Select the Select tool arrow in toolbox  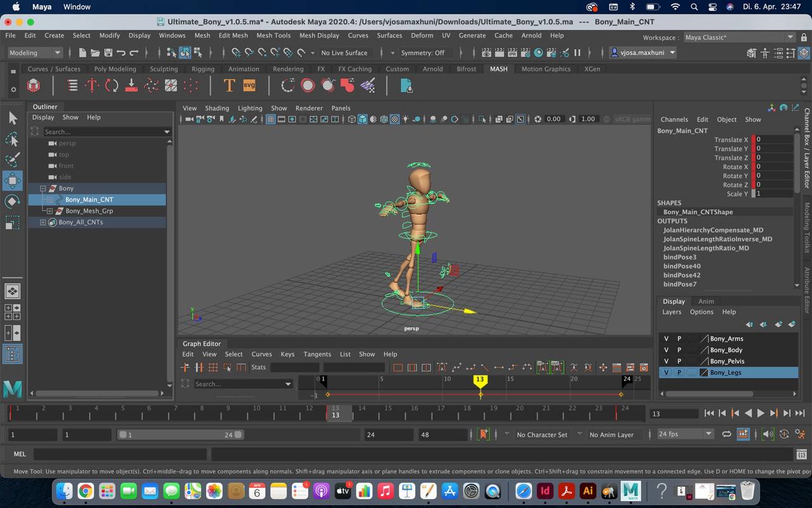tap(12, 118)
